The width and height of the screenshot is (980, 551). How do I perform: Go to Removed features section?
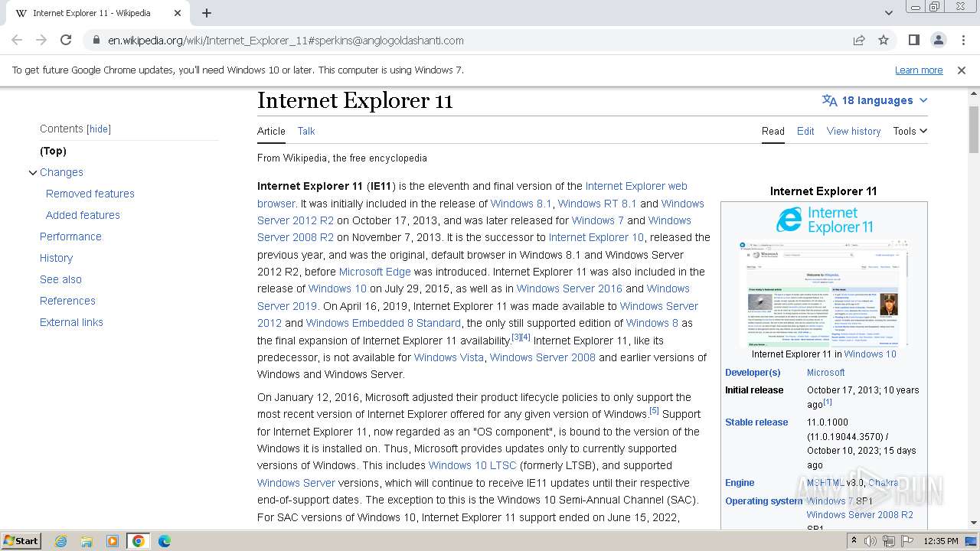90,194
